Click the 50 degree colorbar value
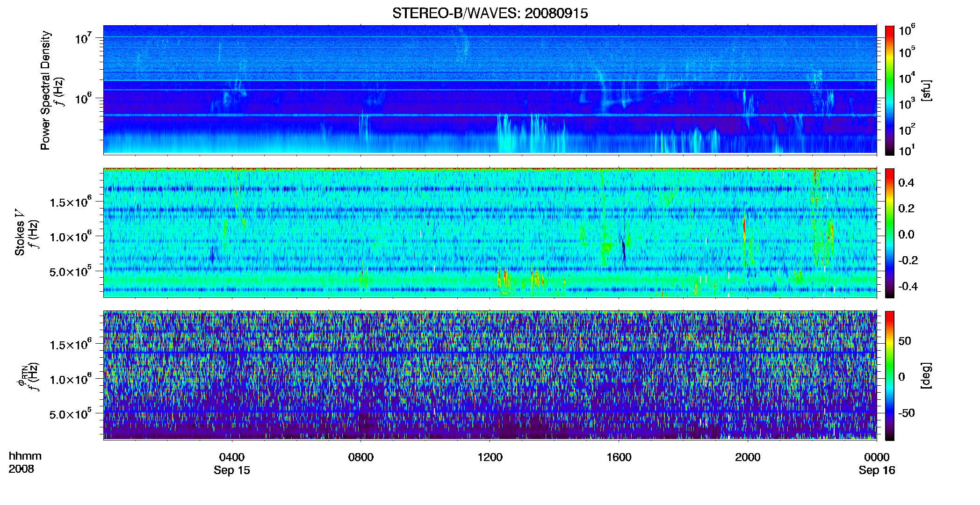This screenshot has width=980, height=505. [905, 341]
